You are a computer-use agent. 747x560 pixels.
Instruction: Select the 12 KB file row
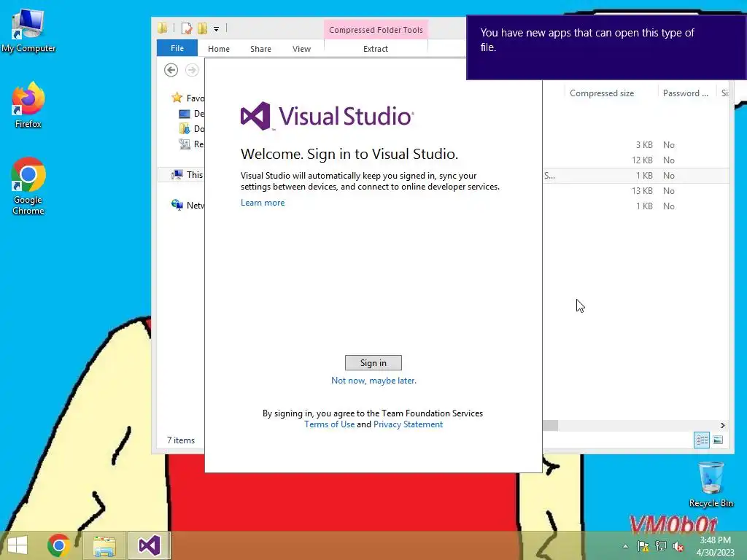635,160
